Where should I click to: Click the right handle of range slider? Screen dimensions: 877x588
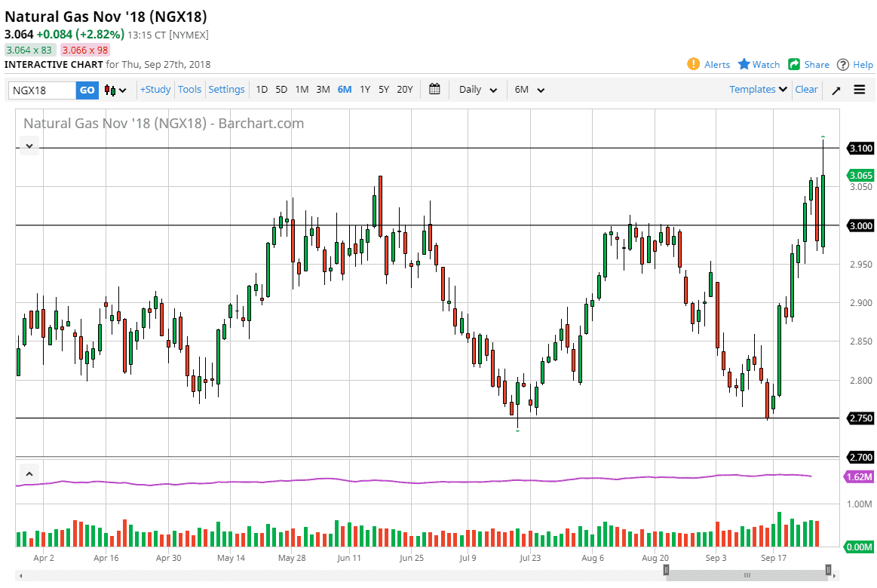[828, 570]
